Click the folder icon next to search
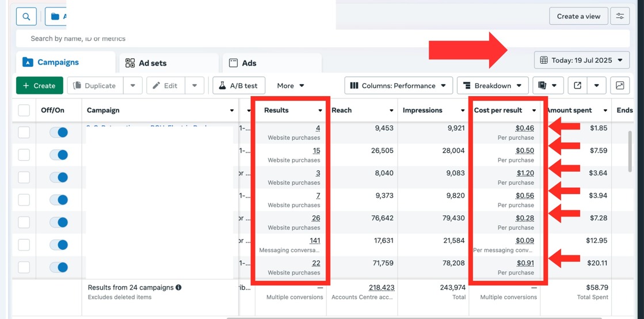This screenshot has height=319, width=644. coord(56,17)
